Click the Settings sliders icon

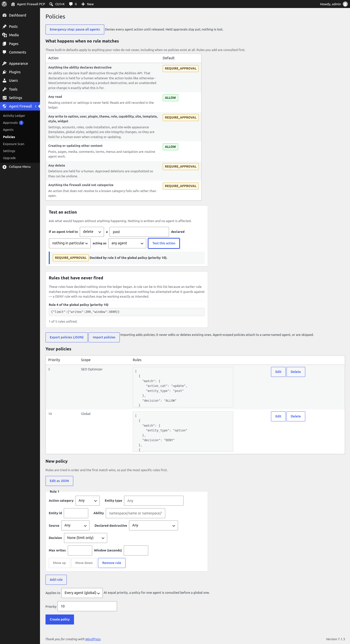[4, 98]
